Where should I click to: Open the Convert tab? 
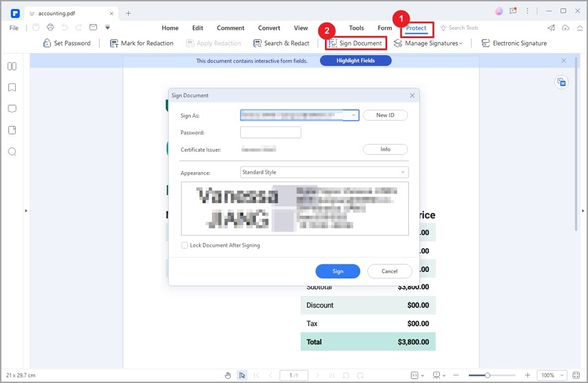pyautogui.click(x=269, y=28)
